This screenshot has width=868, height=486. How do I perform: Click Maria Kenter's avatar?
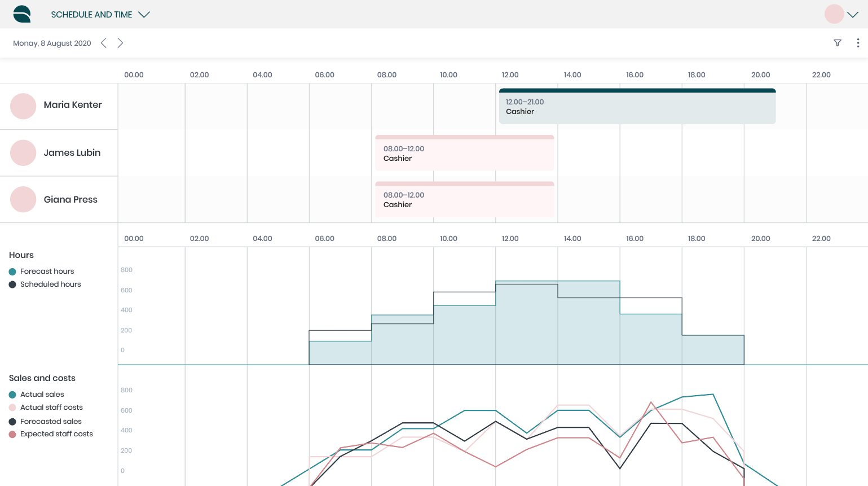click(23, 106)
